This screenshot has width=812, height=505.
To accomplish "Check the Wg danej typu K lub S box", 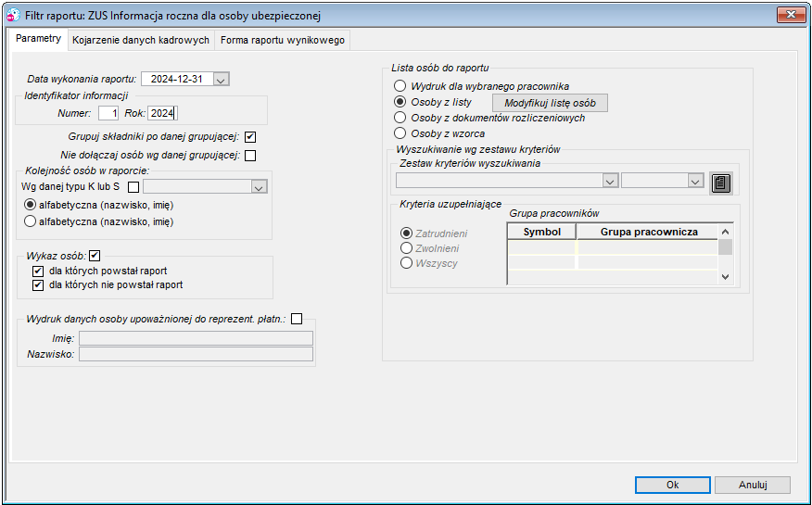I will click(133, 187).
